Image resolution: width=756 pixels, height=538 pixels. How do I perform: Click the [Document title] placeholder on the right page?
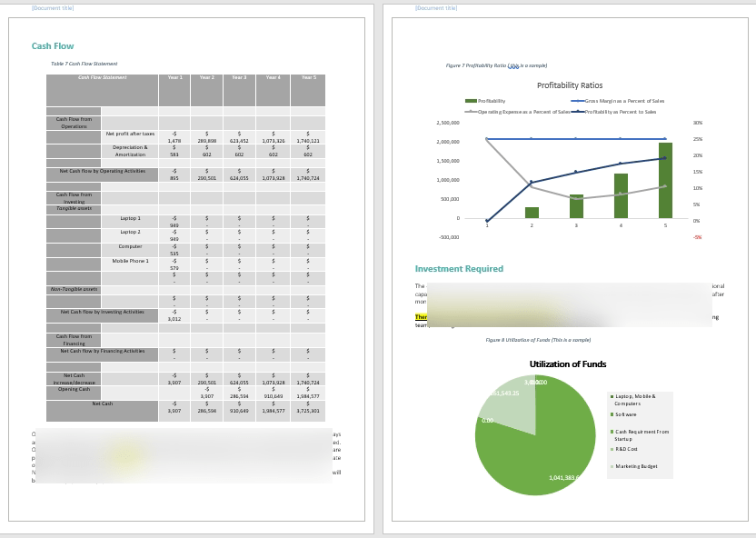click(434, 7)
